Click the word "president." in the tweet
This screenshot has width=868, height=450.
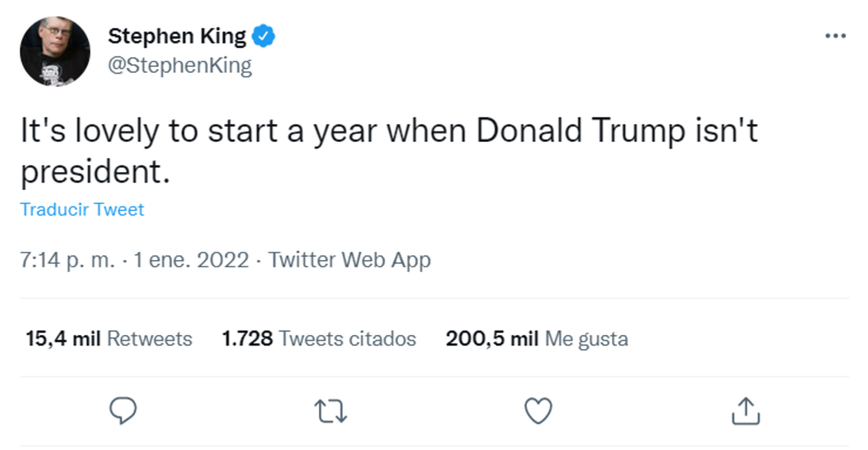95,172
